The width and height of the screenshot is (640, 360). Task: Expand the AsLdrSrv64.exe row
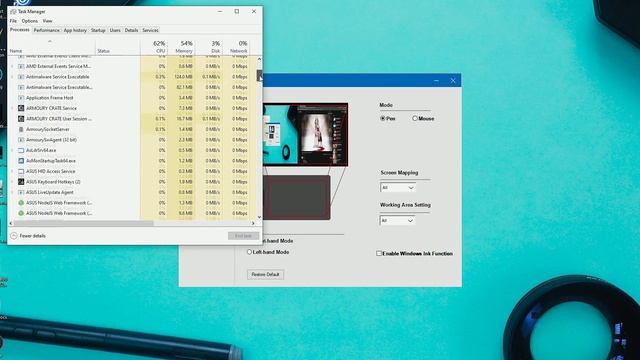click(x=12, y=150)
